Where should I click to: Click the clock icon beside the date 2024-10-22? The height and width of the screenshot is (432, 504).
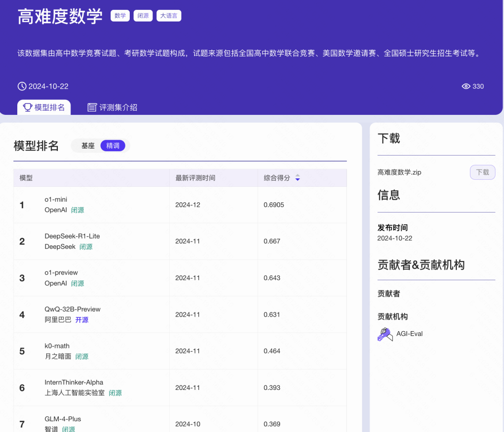pos(21,86)
